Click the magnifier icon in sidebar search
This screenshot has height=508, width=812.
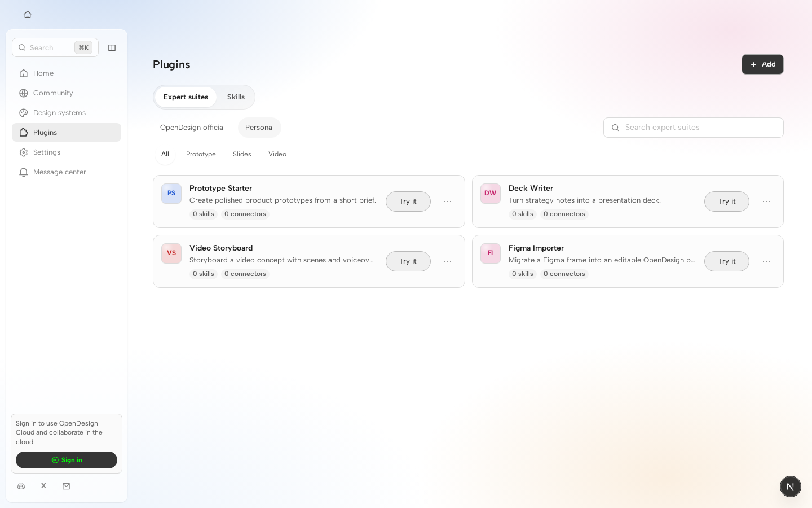[x=22, y=48]
